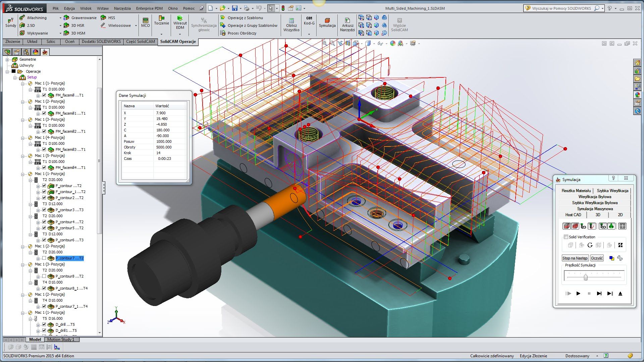
Task: Open the Narzędzia menu
Action: click(122, 8)
